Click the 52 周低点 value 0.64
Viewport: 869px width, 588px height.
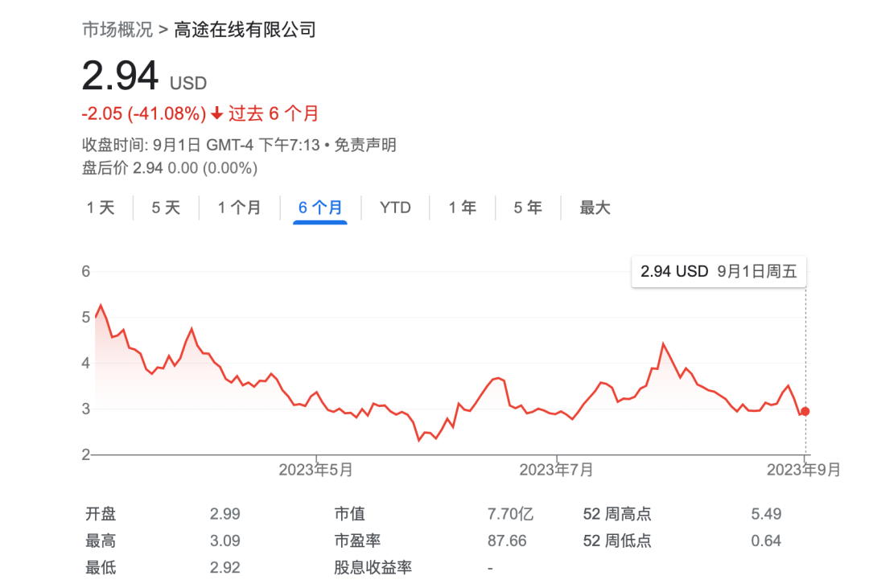[766, 541]
